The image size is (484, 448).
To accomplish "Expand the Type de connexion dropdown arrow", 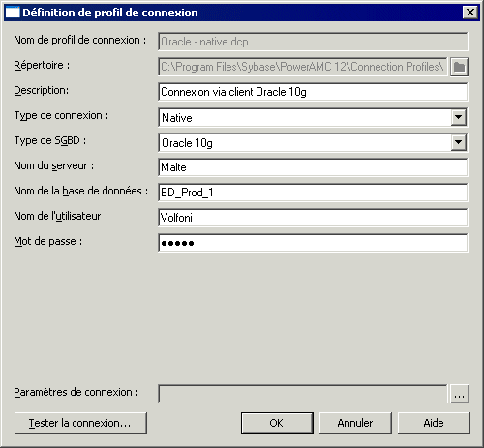I will pyautogui.click(x=458, y=117).
